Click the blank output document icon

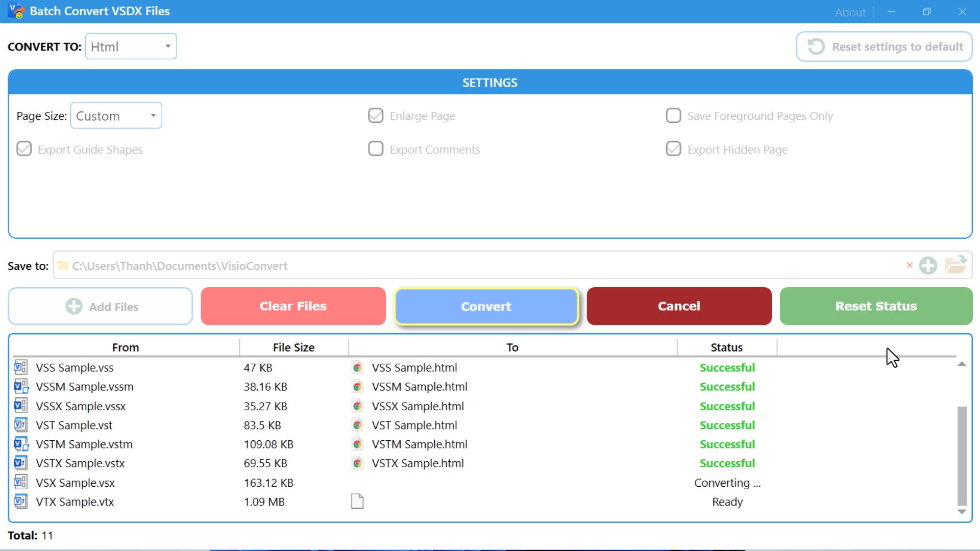[357, 502]
